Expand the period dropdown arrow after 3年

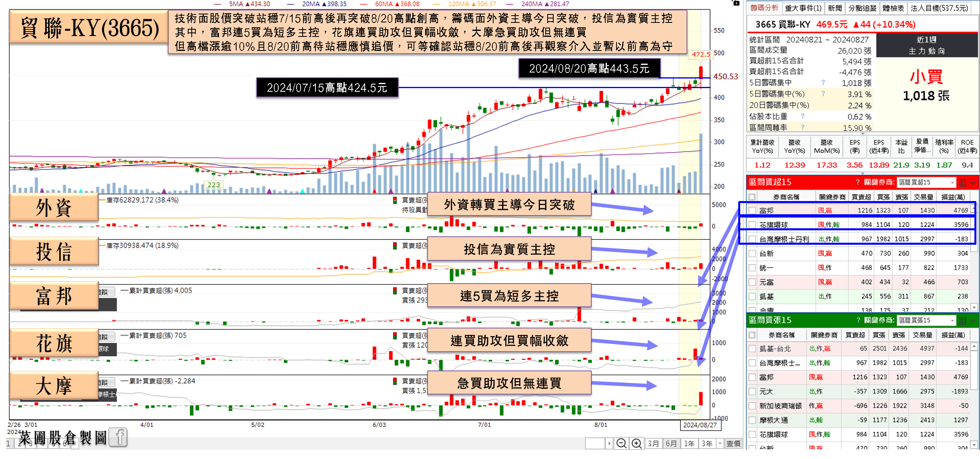[x=720, y=443]
